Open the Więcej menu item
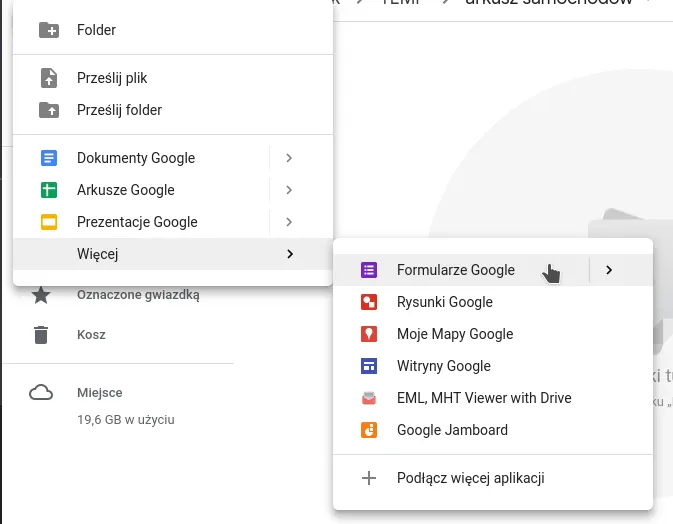 pyautogui.click(x=173, y=254)
